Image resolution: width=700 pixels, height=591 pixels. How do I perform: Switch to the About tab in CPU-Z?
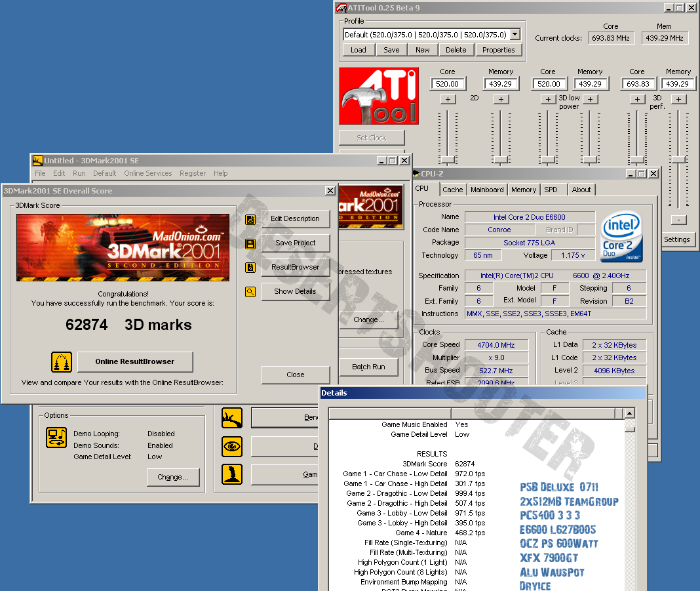[x=581, y=190]
